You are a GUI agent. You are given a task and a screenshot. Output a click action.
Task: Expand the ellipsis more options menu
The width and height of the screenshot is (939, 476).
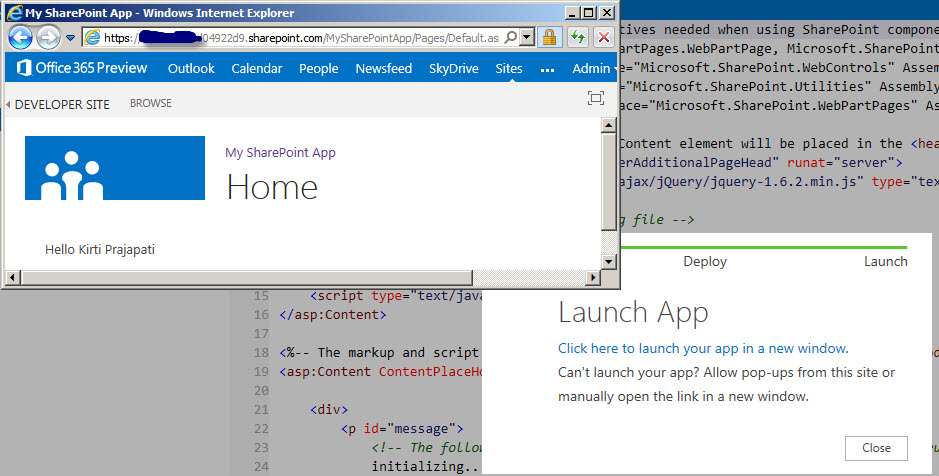[547, 69]
